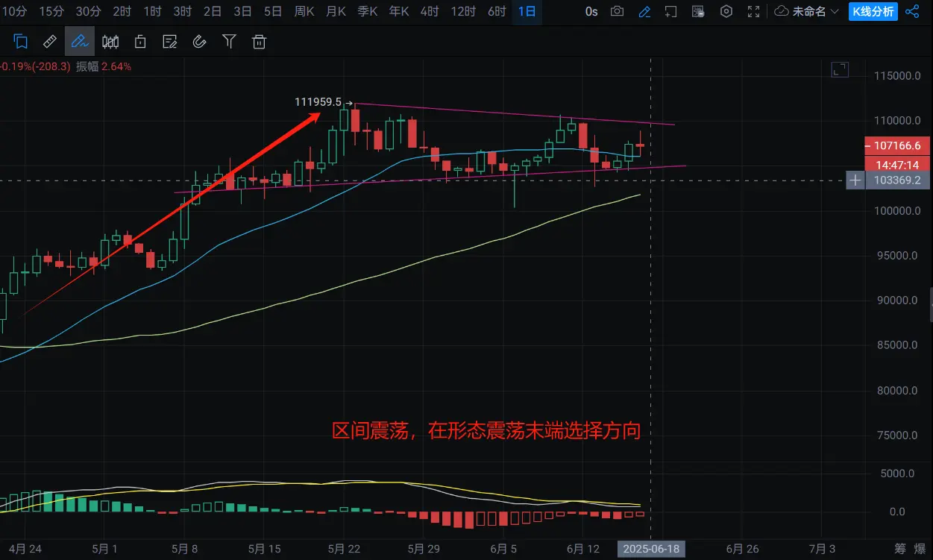Switch to the 12时 timeframe
Image resolution: width=933 pixels, height=560 pixels.
[x=463, y=11]
